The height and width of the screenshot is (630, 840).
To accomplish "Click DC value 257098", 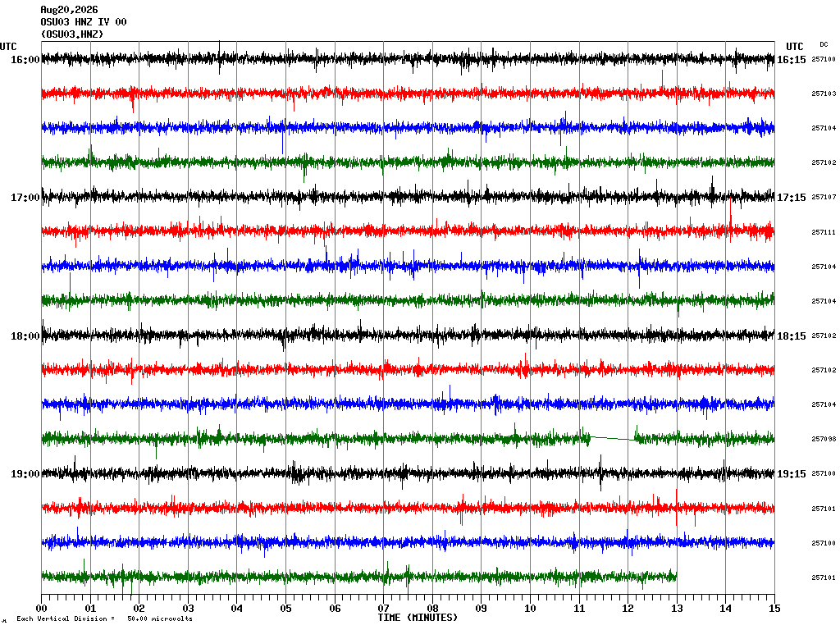I will pyautogui.click(x=824, y=440).
